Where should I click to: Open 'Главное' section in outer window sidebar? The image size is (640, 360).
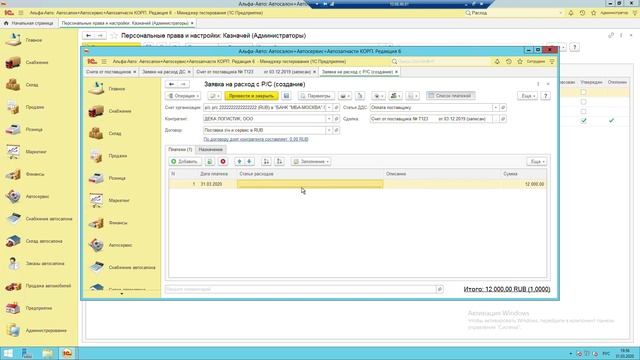(x=33, y=40)
